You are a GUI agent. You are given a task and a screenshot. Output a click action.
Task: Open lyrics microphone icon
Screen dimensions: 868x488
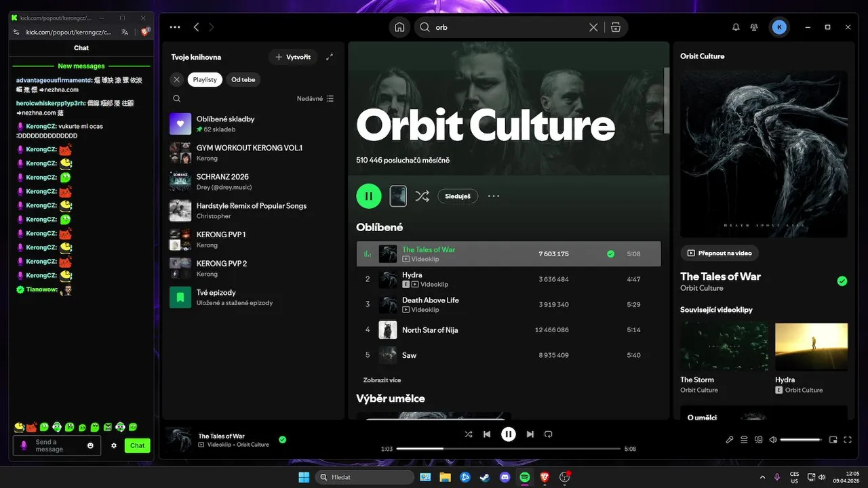tap(730, 439)
